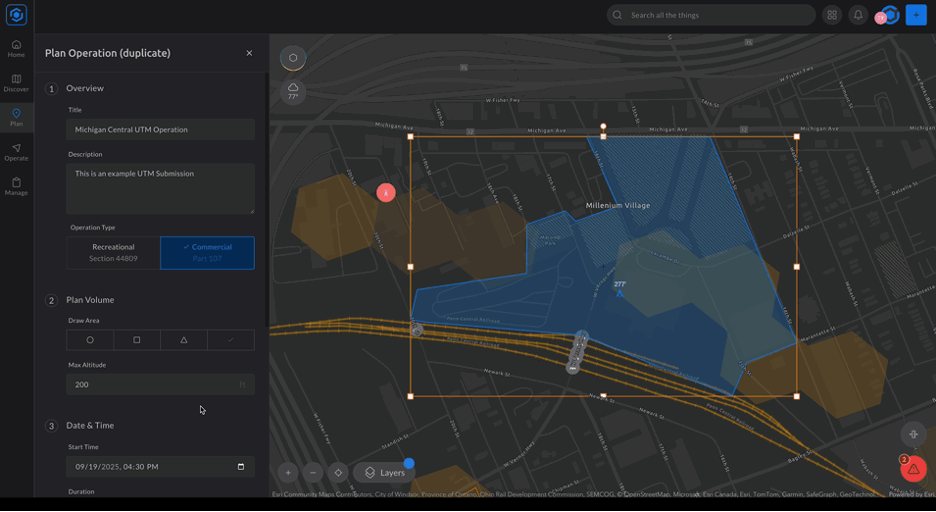Select the square draw area tool
This screenshot has height=512, width=936.
coord(137,340)
